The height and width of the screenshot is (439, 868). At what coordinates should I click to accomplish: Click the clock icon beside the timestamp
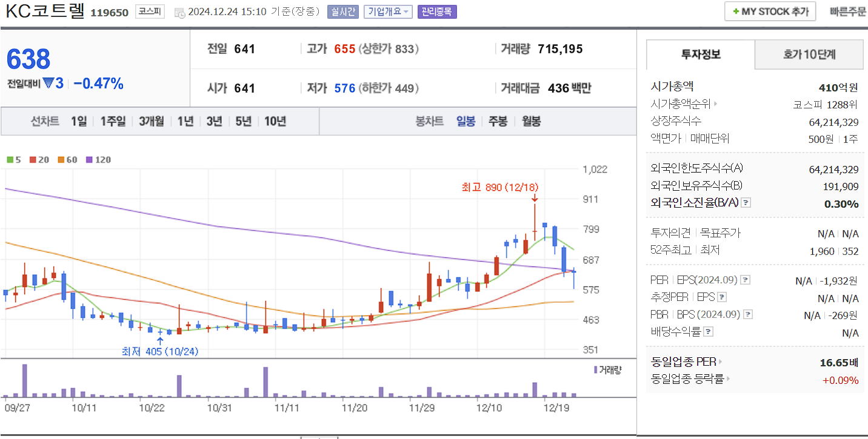tap(180, 12)
